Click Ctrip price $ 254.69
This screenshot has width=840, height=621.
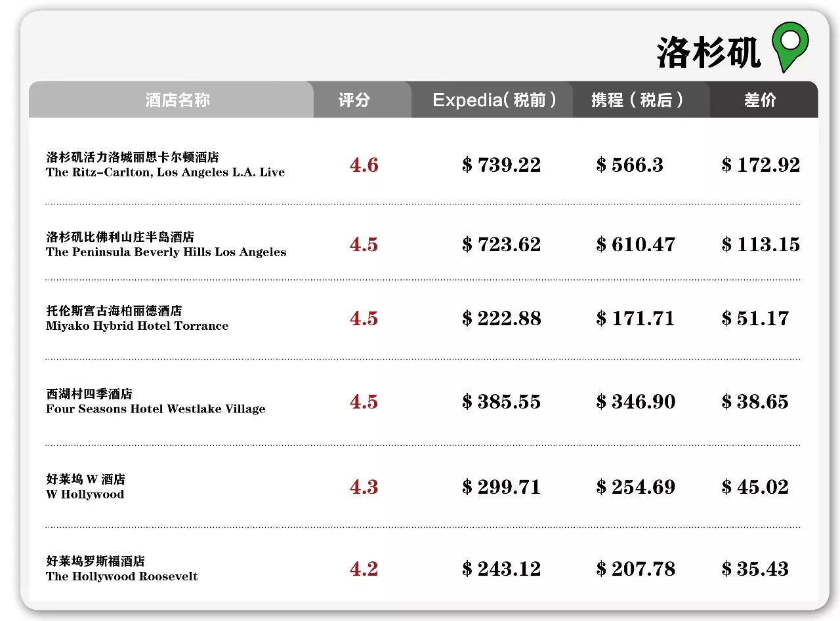[x=636, y=487]
